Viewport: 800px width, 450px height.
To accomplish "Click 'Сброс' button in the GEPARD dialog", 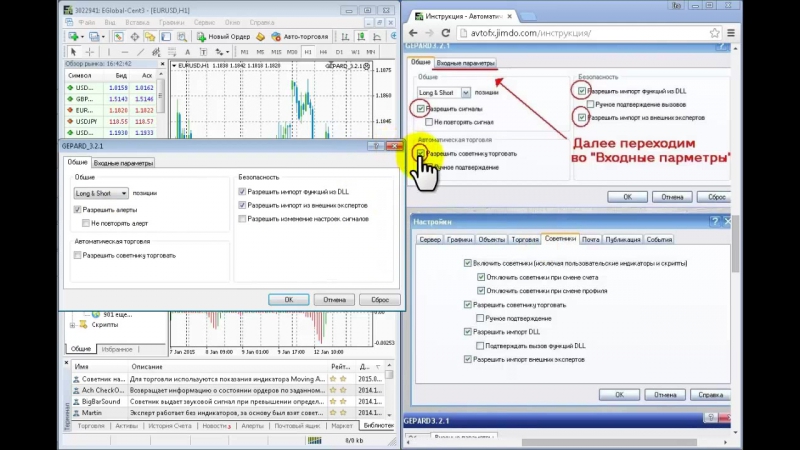I will pos(379,299).
